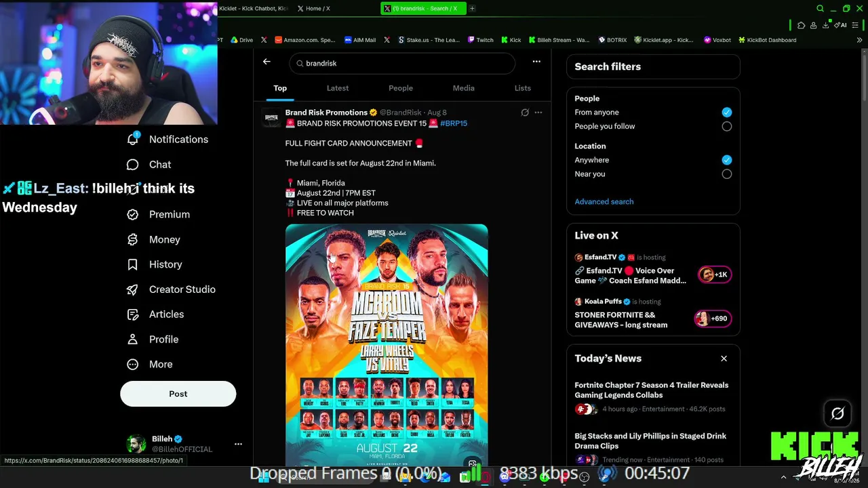Select the 'People you follow' radio option
Image resolution: width=868 pixels, height=488 pixels.
(x=727, y=126)
